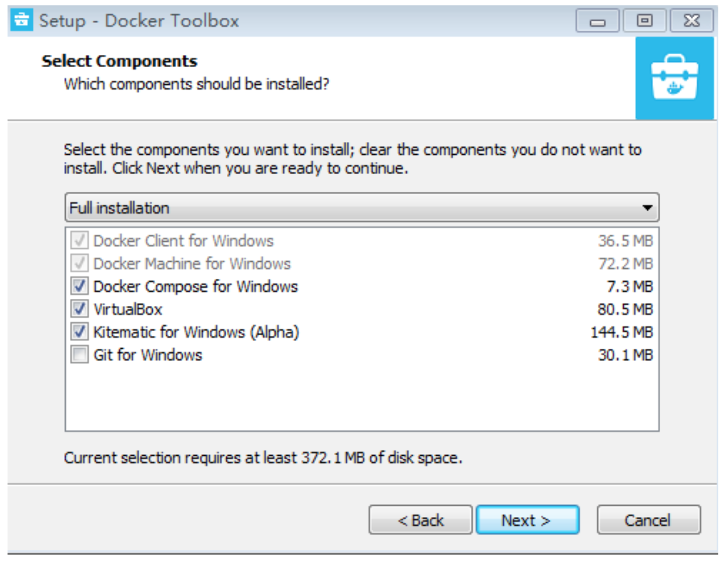
Task: Click the 'Full installation' combo box text
Action: pos(119,208)
